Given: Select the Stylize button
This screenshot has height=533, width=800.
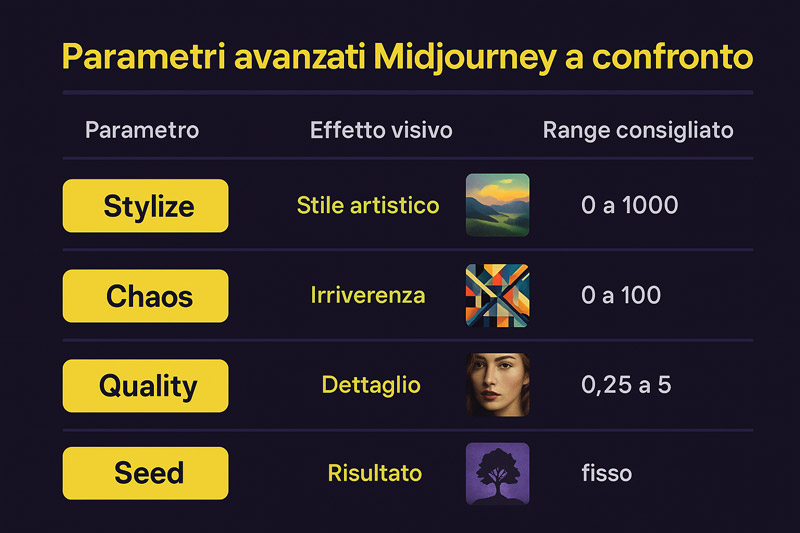Looking at the screenshot, I should coord(145,206).
